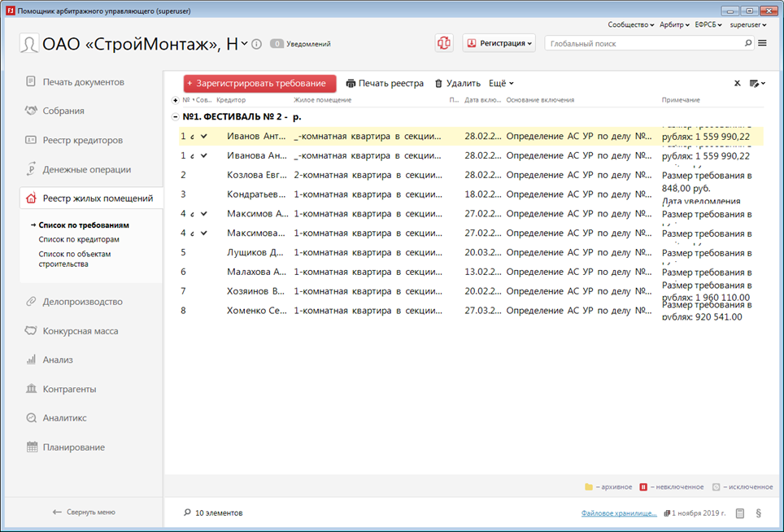Click search magnifier near 10 элементов
Screen dimensions: 784x532
[x=188, y=513]
